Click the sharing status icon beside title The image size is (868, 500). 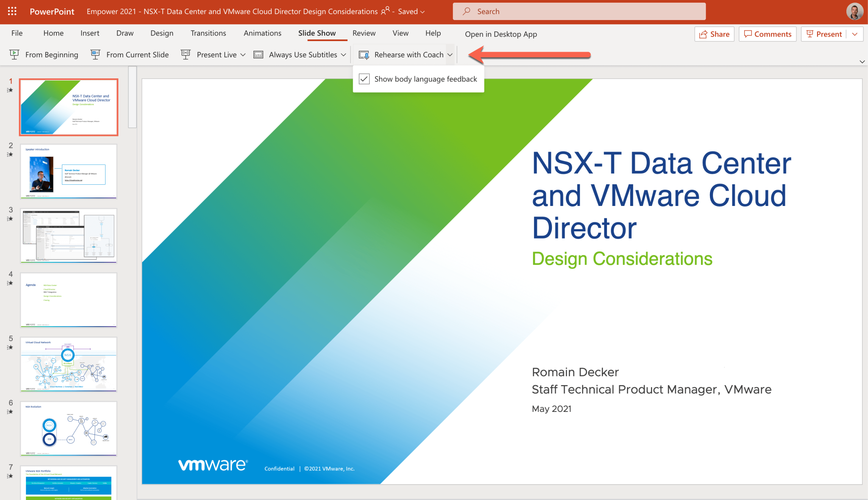(385, 11)
